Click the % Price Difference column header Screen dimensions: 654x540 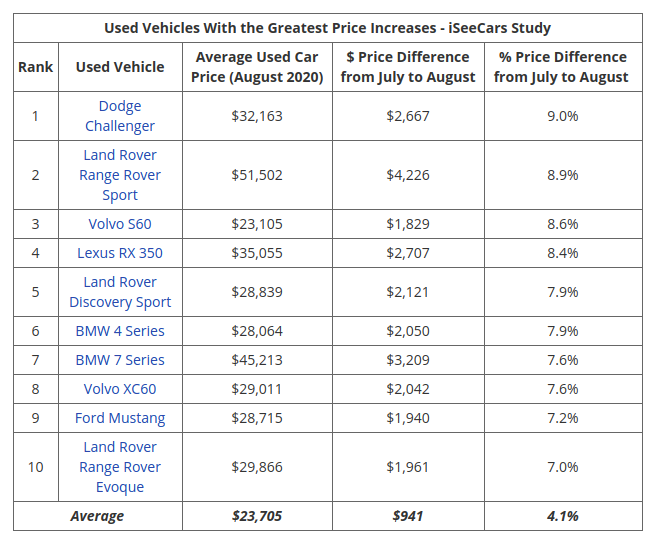pos(562,67)
